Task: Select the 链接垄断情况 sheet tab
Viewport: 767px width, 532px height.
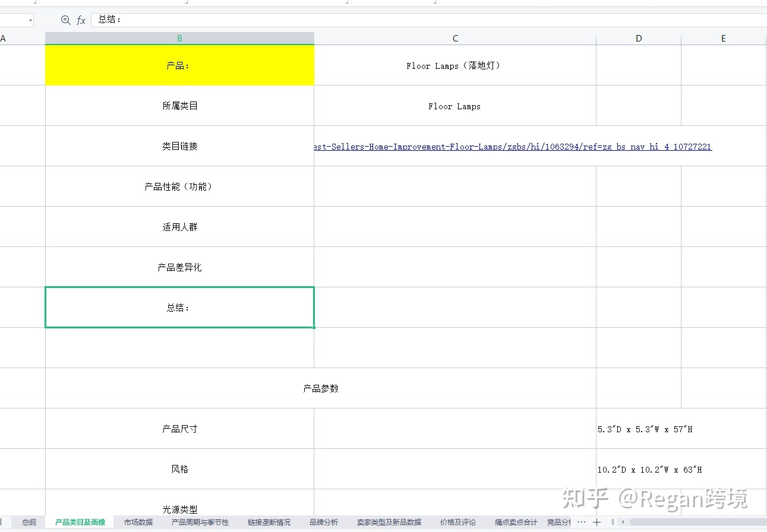Action: pyautogui.click(x=269, y=522)
